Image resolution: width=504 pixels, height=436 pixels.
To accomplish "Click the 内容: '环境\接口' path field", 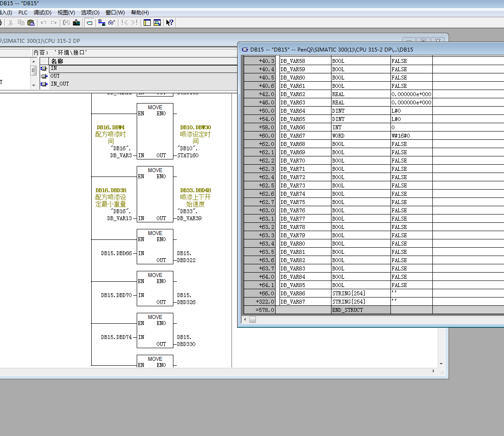I will 135,52.
